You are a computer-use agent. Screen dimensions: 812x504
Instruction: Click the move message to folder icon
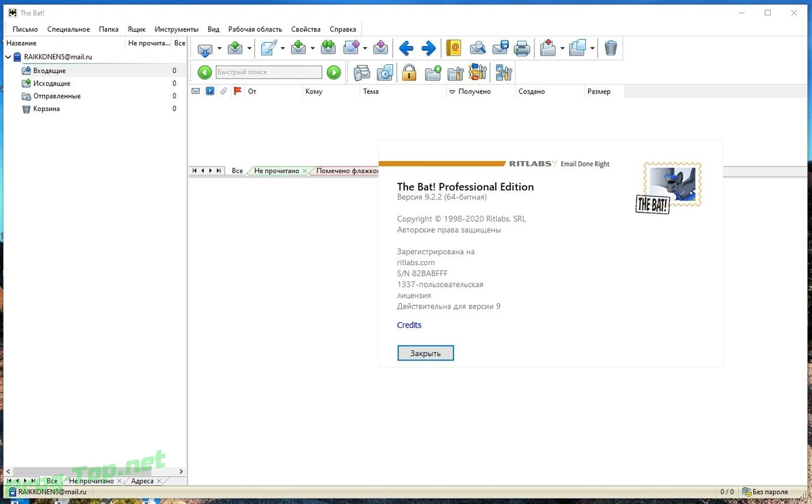548,48
